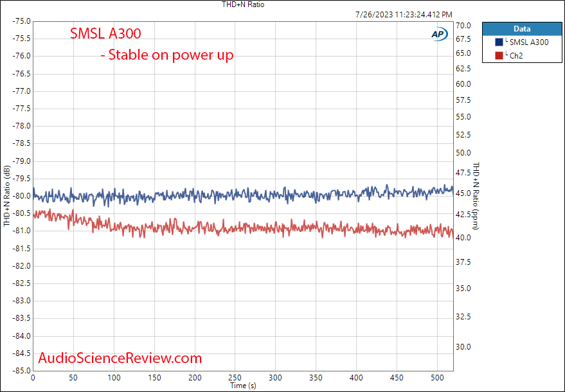Click the SMSL A300 legend label
The width and height of the screenshot is (565, 392).
(529, 42)
